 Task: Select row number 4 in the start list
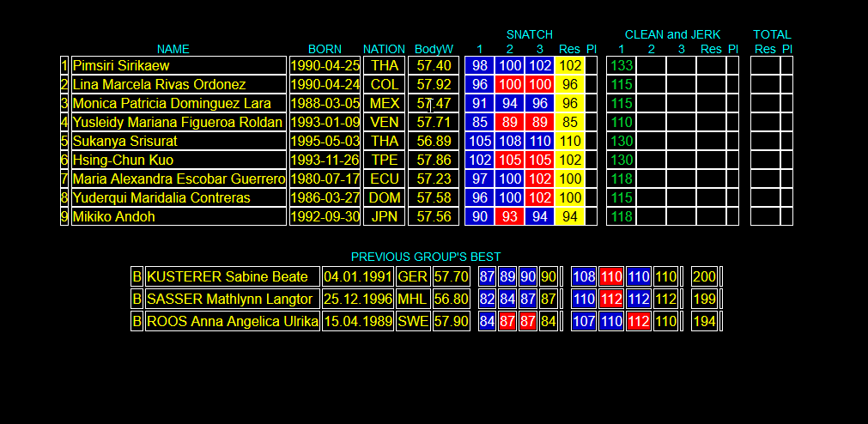pyautogui.click(x=64, y=122)
